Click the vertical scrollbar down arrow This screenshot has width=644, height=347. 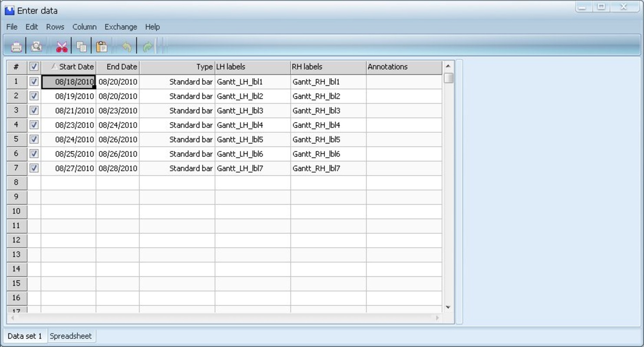(448, 308)
